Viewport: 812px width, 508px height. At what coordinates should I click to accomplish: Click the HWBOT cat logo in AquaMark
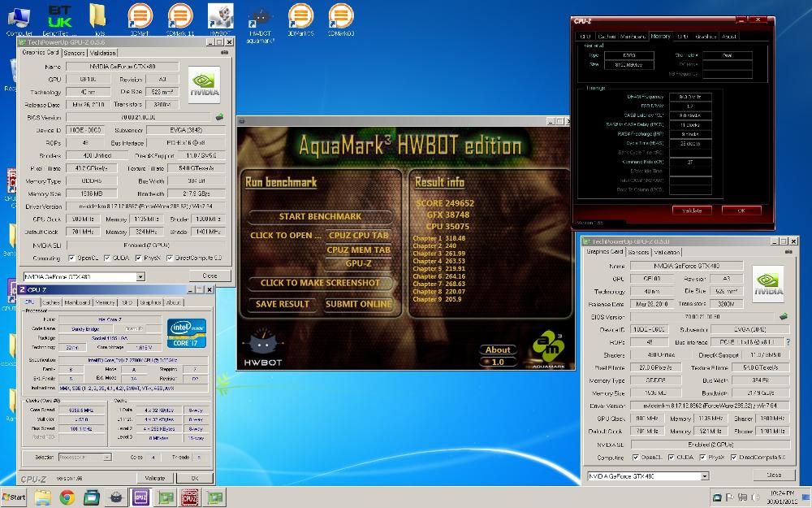click(x=262, y=347)
